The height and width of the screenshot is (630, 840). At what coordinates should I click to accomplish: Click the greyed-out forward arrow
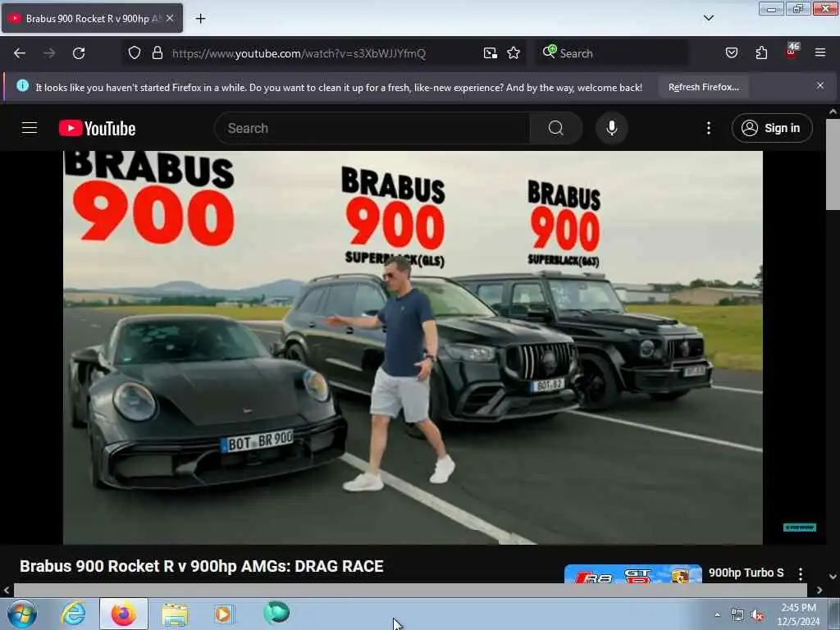click(x=49, y=53)
